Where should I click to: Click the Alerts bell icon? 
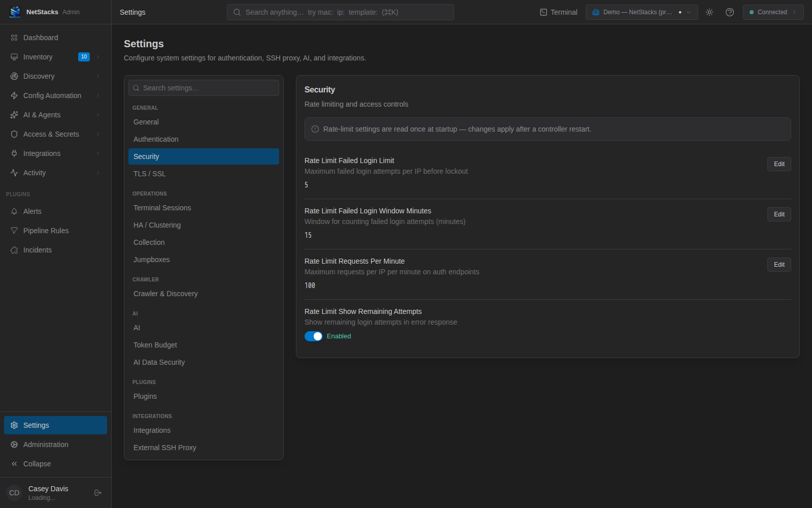[14, 211]
